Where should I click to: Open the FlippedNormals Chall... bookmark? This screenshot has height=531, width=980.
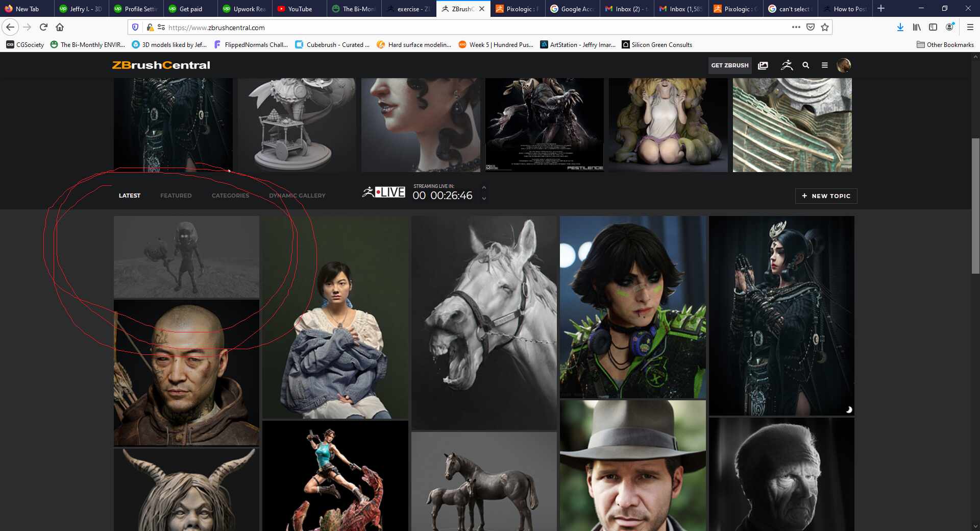pyautogui.click(x=251, y=45)
